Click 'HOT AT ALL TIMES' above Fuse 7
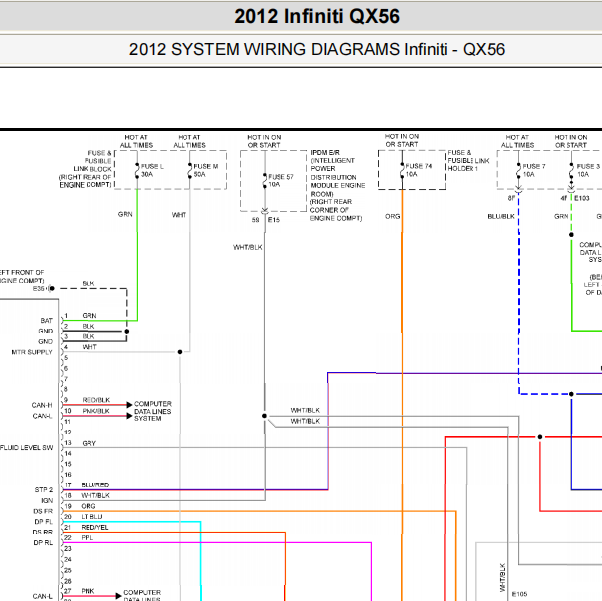This screenshot has height=601, width=602. point(518,141)
